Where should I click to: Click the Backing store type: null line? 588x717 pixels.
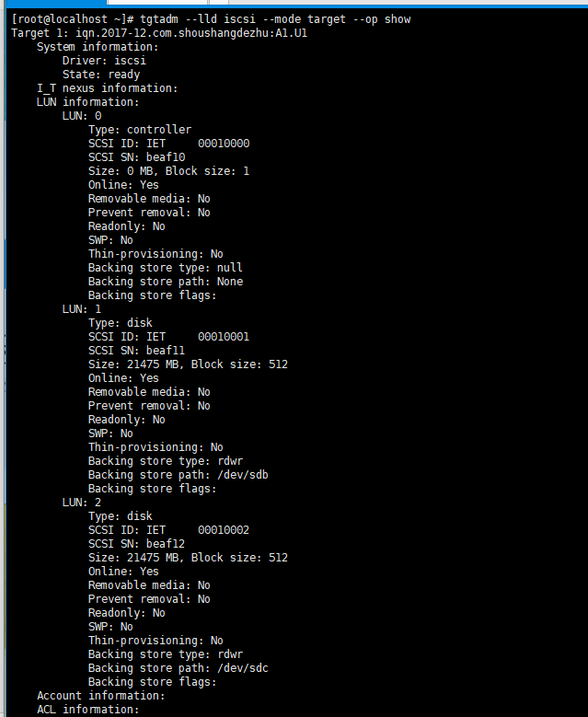(x=166, y=268)
